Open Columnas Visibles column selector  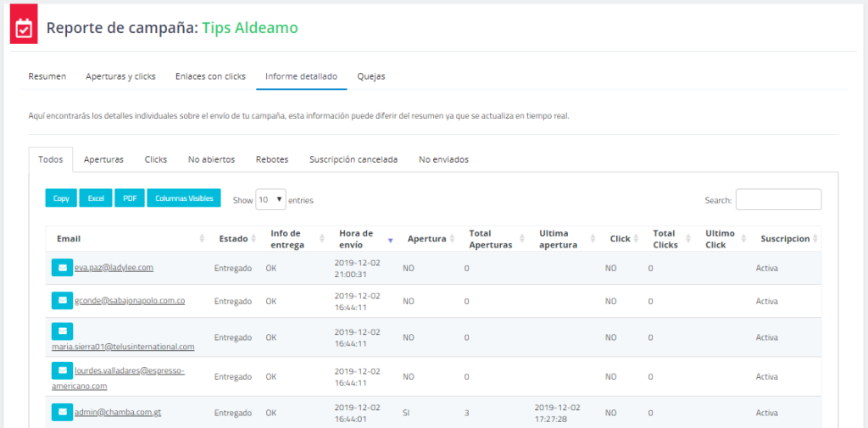184,198
